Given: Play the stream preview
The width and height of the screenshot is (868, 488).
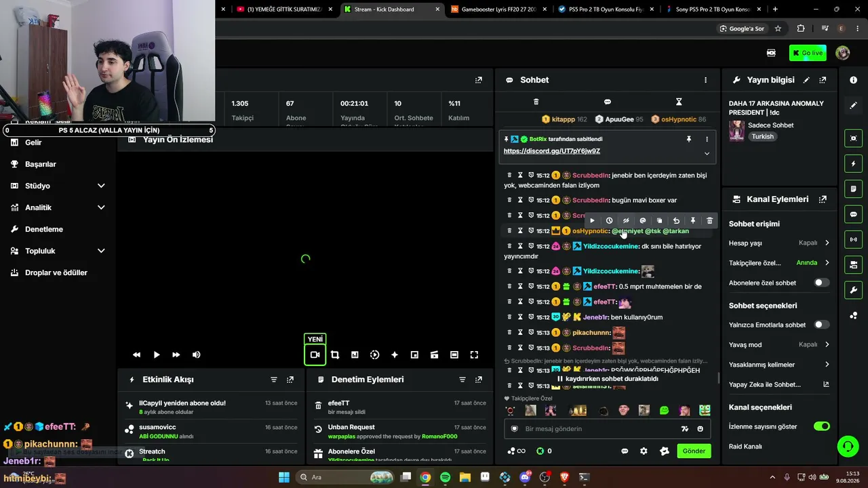Looking at the screenshot, I should [157, 354].
